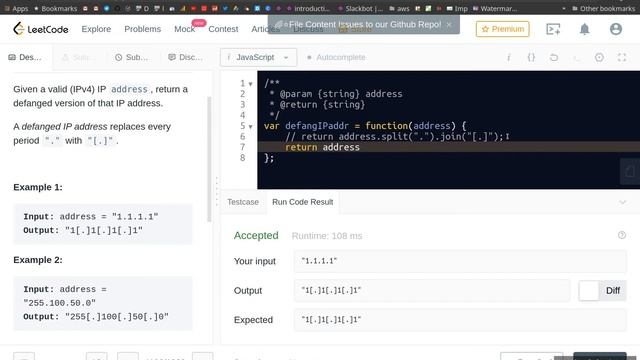
Task: Open the JavaScript language dropdown
Action: click(258, 58)
